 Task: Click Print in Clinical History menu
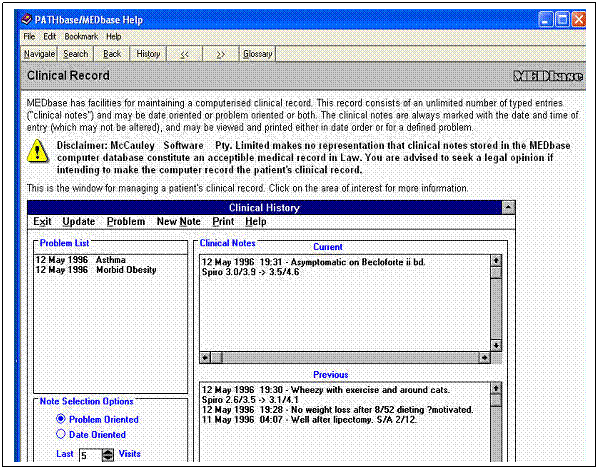click(223, 222)
